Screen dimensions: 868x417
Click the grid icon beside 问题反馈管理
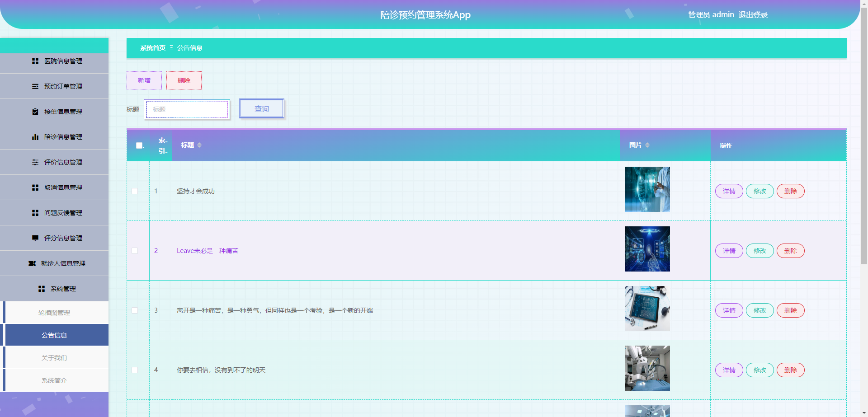pos(35,213)
